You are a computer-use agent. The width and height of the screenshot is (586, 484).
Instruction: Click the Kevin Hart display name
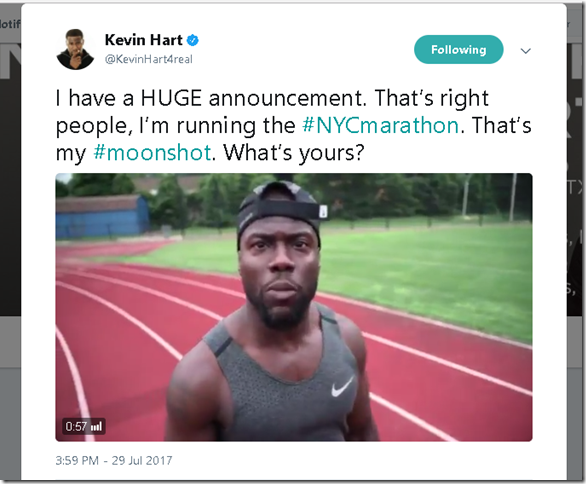pyautogui.click(x=144, y=40)
